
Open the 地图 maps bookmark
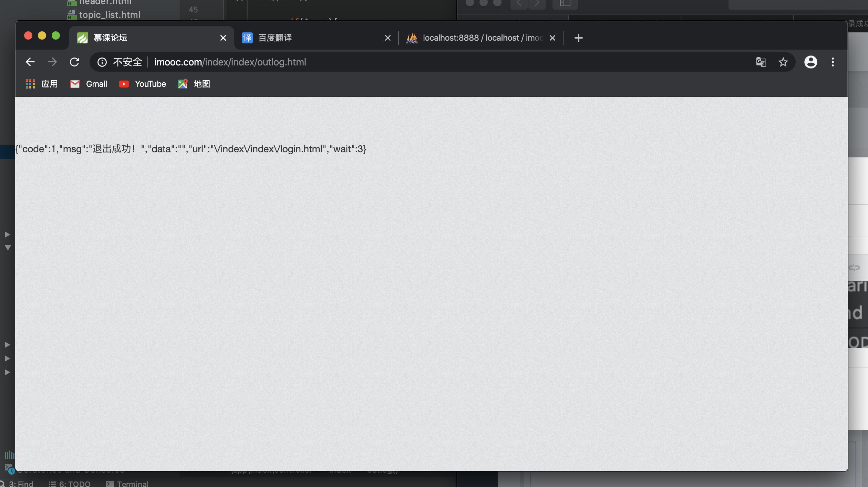[194, 84]
